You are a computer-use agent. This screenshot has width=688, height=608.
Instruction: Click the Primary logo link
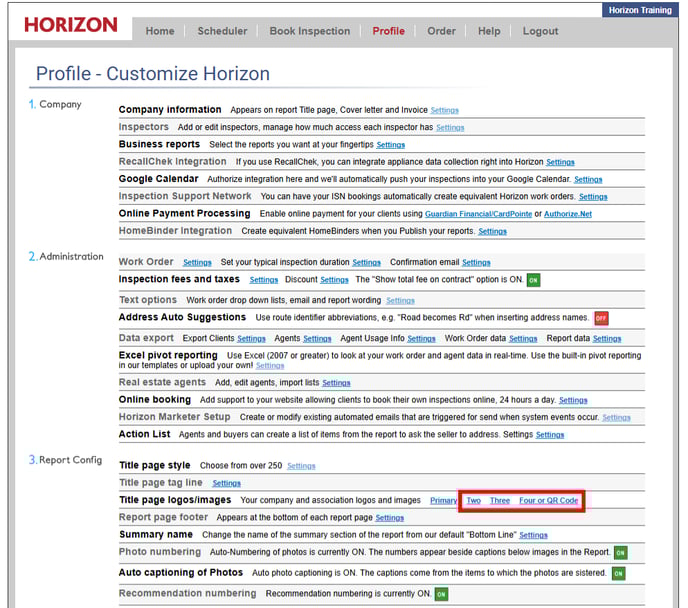click(x=443, y=500)
